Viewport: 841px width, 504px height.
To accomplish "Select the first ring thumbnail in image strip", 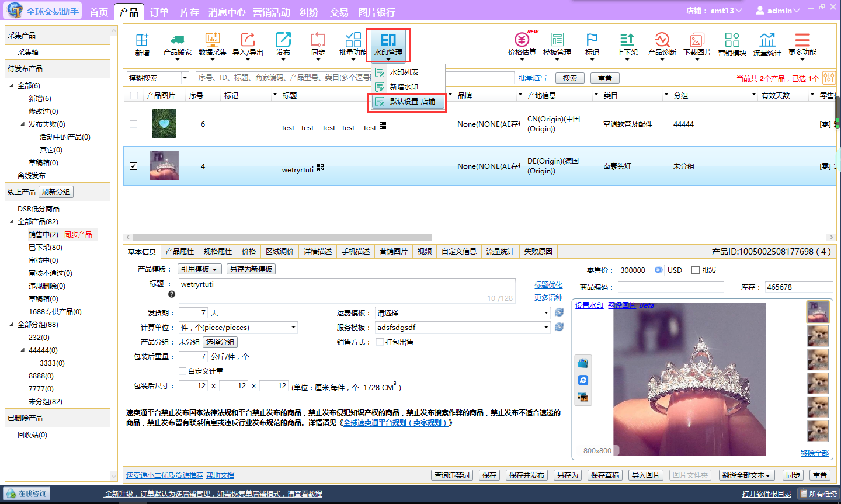I will click(x=818, y=312).
